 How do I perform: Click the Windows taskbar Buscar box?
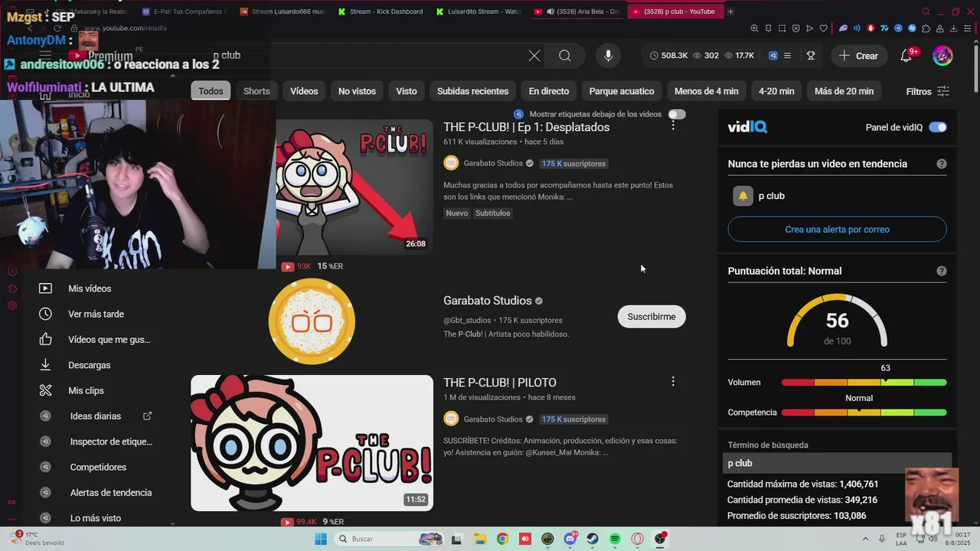pos(388,539)
